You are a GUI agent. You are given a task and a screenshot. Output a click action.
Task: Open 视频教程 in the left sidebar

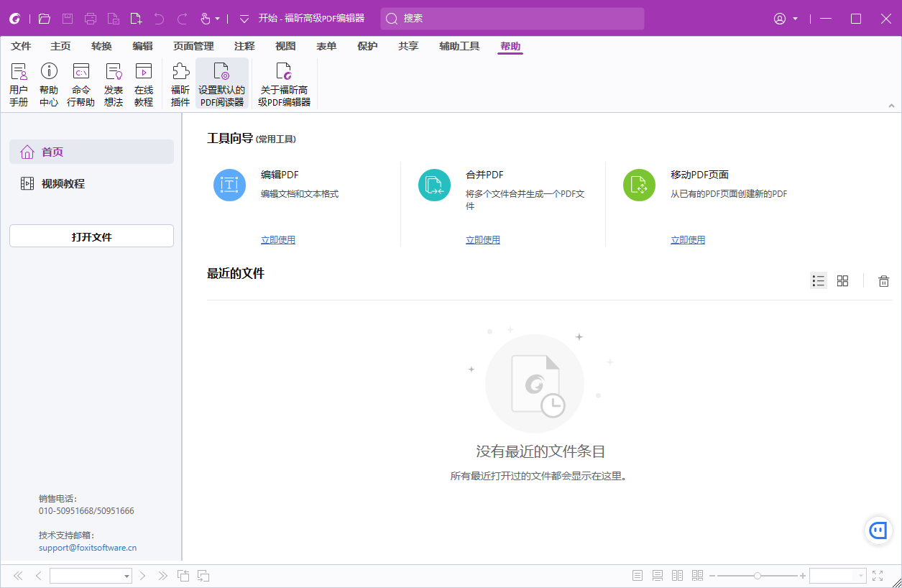coord(92,183)
